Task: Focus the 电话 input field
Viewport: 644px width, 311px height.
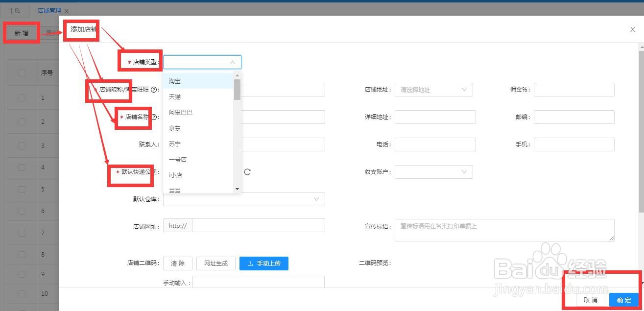Action: [435, 144]
